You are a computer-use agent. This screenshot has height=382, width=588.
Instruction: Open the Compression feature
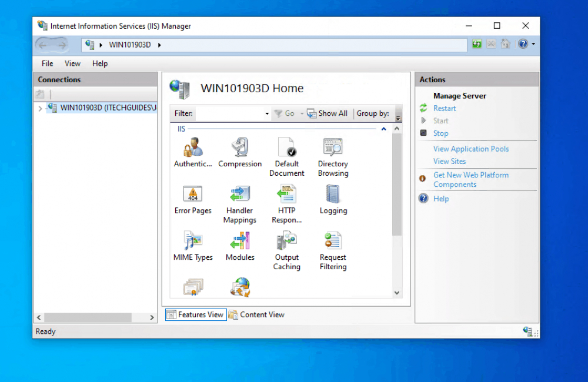click(x=240, y=152)
